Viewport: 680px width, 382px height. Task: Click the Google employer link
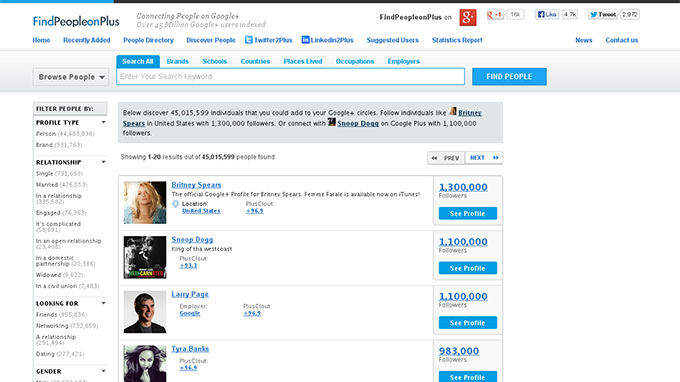tap(190, 313)
